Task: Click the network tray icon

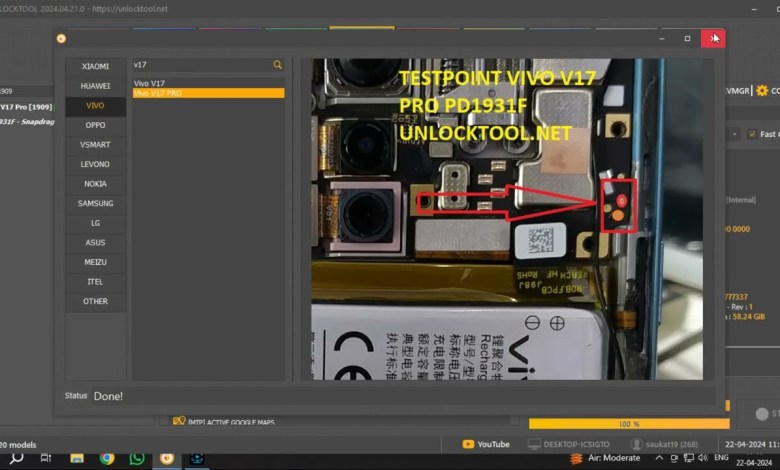Action: [x=688, y=458]
